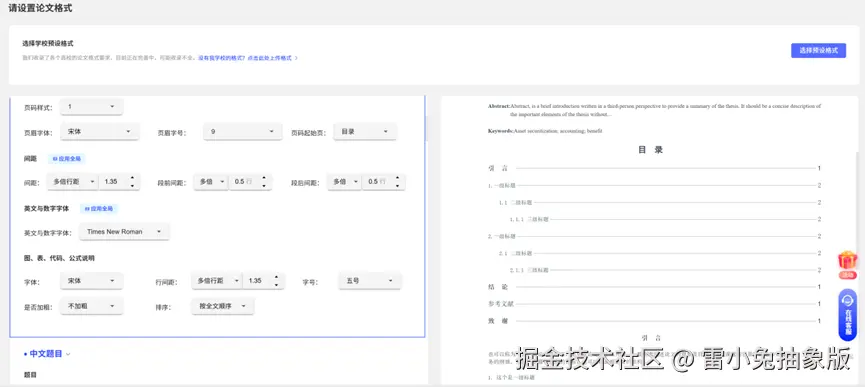Click the 间距 number field 1.35
This screenshot has height=387, width=865.
pyautogui.click(x=119, y=182)
